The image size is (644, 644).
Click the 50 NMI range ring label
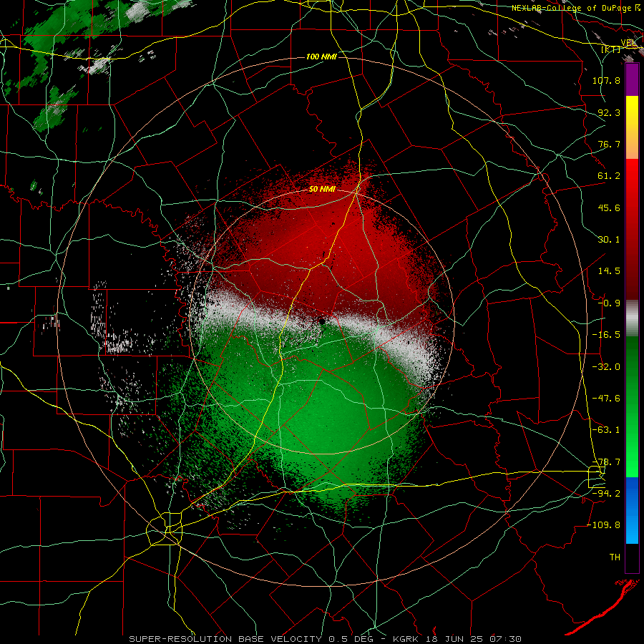click(x=323, y=190)
